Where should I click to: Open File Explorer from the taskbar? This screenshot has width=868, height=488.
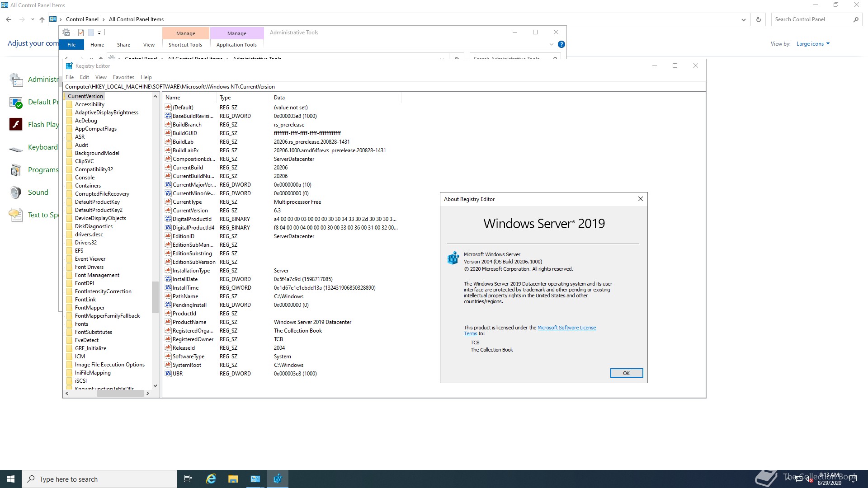coord(233,479)
